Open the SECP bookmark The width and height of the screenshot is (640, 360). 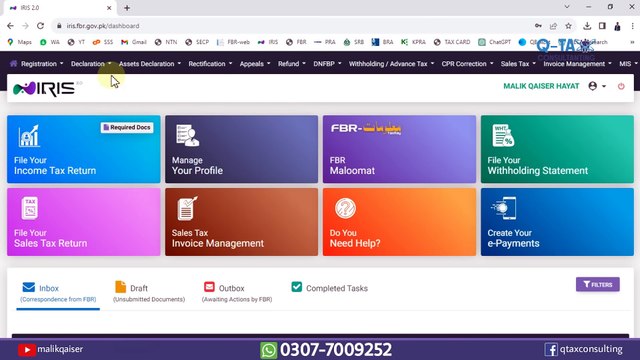pyautogui.click(x=197, y=42)
